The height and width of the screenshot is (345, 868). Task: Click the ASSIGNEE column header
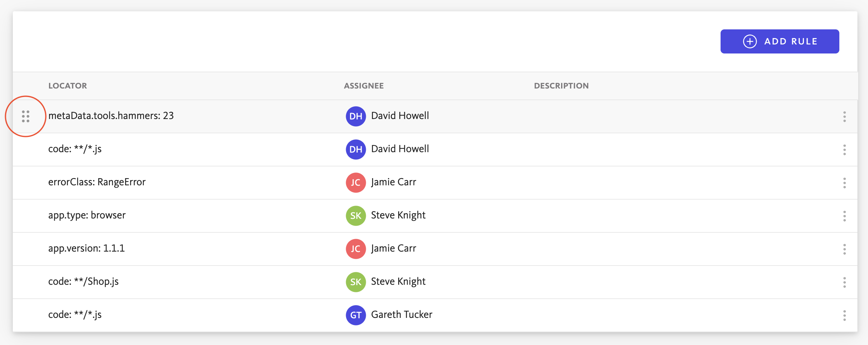tap(364, 86)
